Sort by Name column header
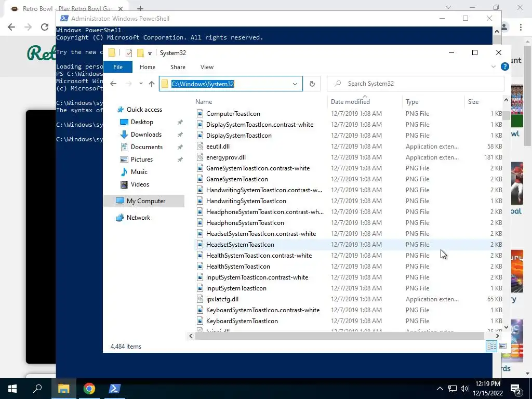The width and height of the screenshot is (532, 399). [x=204, y=101]
